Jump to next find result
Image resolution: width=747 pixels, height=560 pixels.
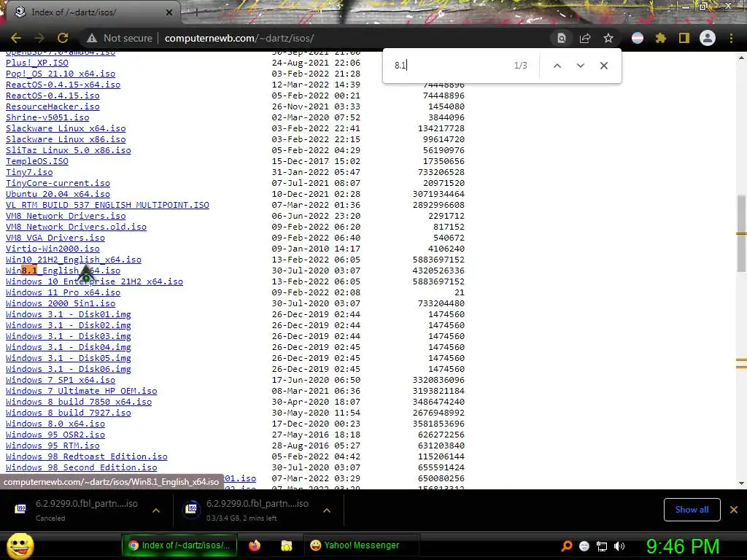[580, 65]
